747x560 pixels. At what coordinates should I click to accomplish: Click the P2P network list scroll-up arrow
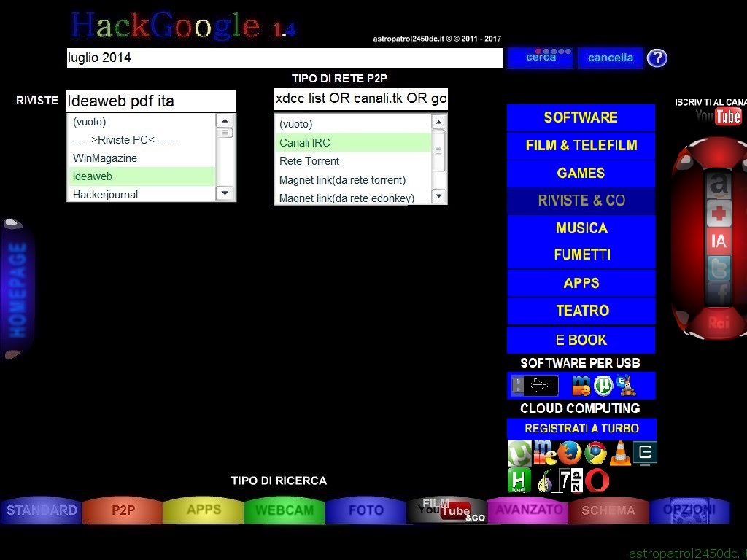click(438, 122)
